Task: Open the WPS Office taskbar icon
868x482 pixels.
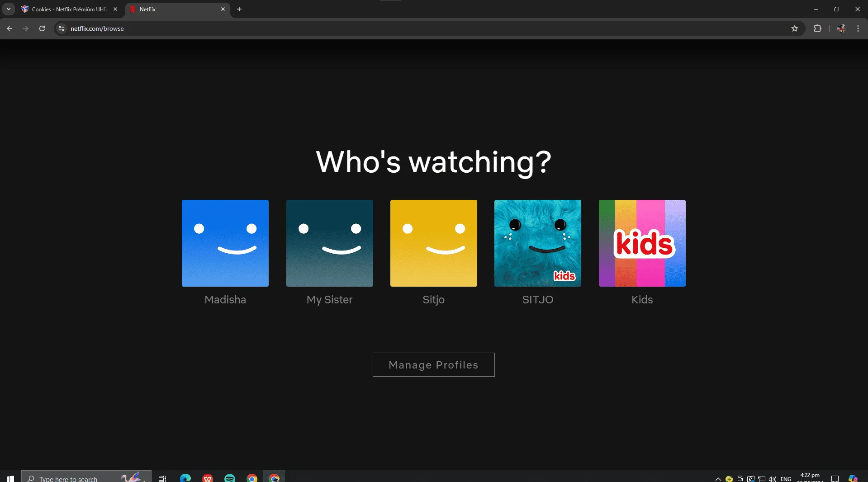Action: (x=208, y=478)
